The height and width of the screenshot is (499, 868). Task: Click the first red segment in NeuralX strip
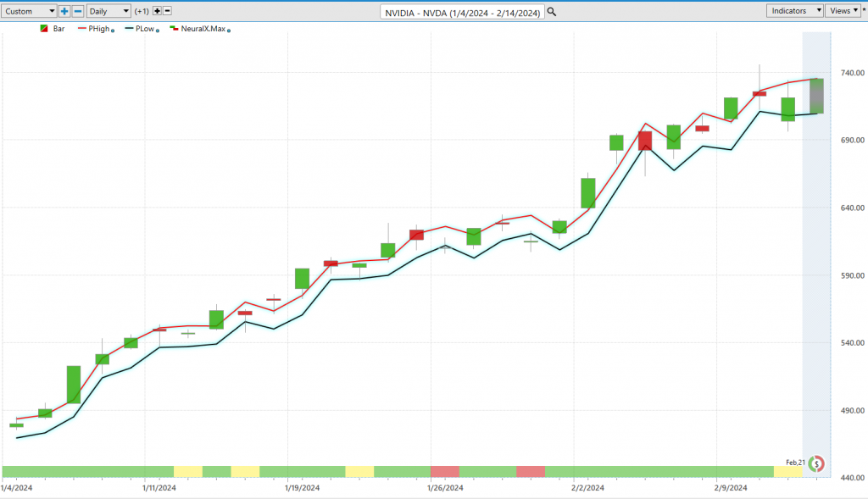click(x=445, y=471)
